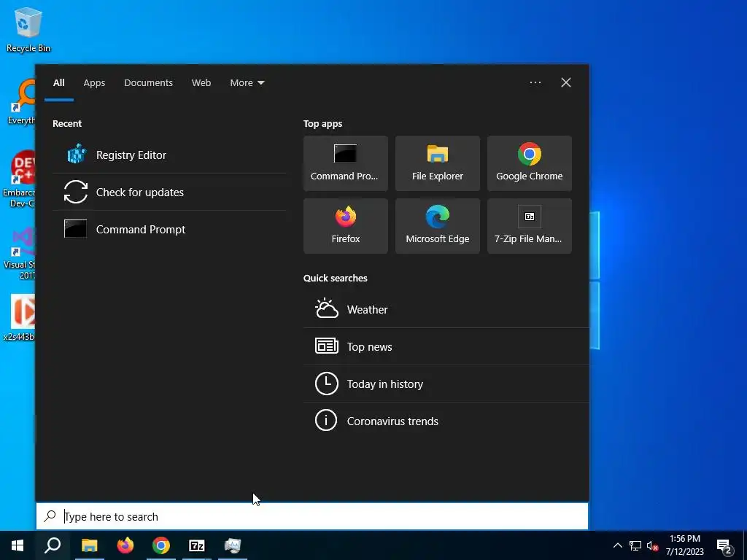Run the Weather quick search
Screen dimensions: 747x560
pyautogui.click(x=446, y=309)
